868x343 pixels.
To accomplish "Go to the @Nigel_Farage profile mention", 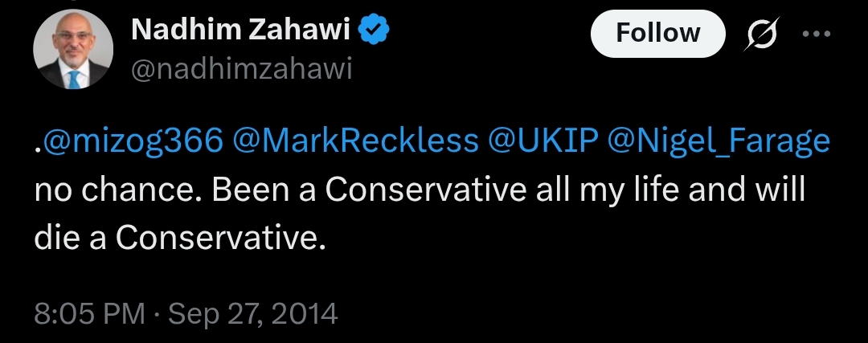I will tap(719, 141).
